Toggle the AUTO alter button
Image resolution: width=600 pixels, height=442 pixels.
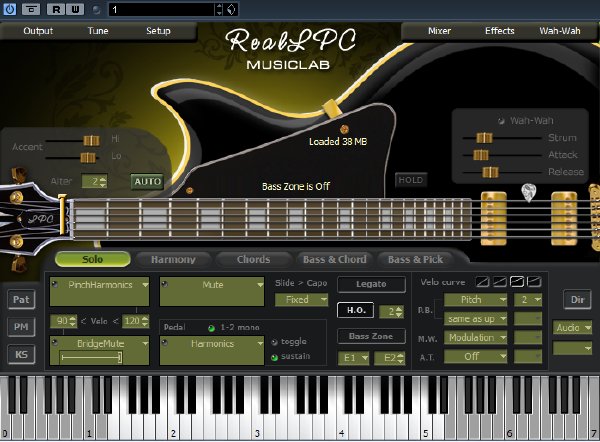coord(147,181)
